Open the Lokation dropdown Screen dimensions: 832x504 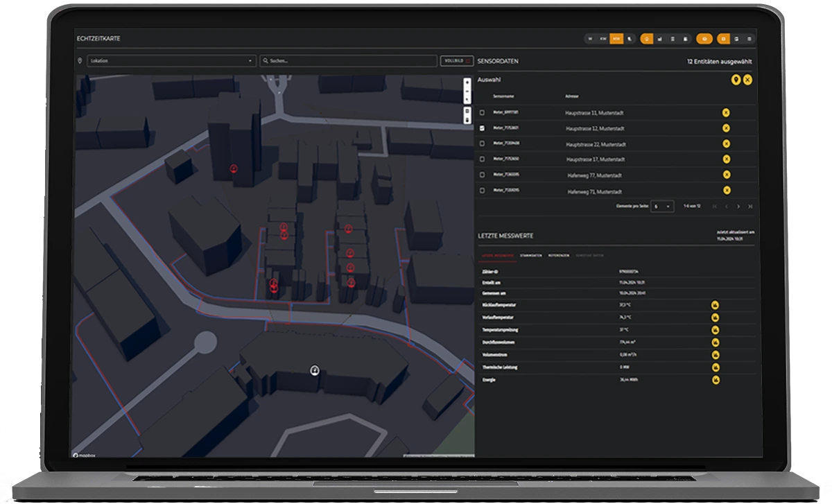171,61
